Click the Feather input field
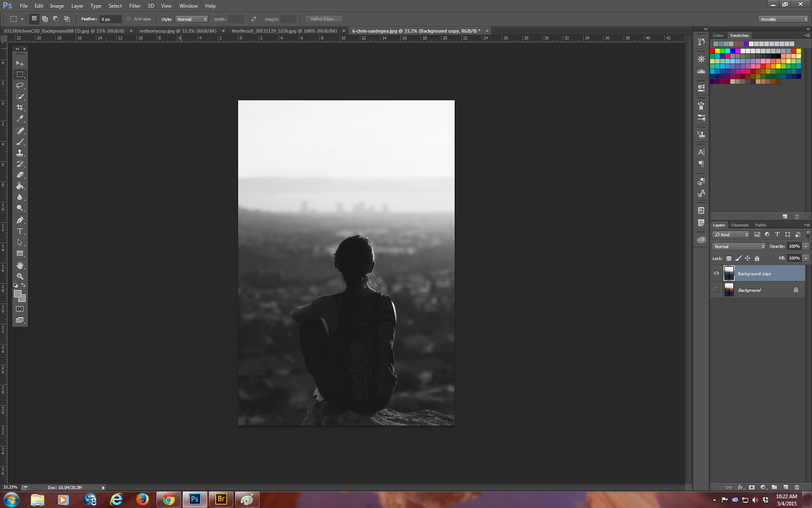Screen dimensions: 812x508 [110, 19]
